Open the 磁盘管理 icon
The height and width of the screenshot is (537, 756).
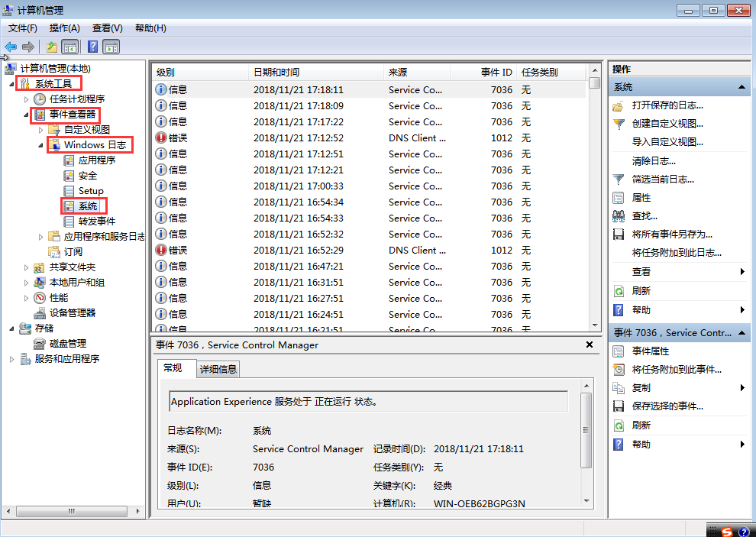40,344
